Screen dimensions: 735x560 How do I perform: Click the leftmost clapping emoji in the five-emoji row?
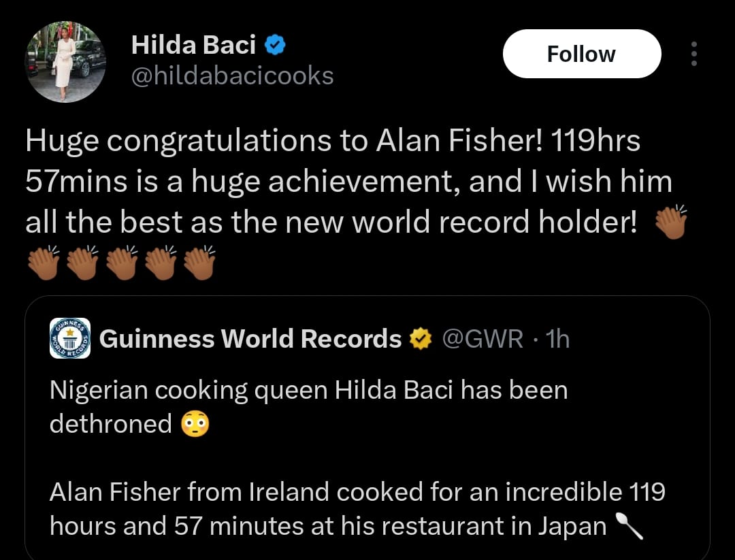(x=42, y=262)
